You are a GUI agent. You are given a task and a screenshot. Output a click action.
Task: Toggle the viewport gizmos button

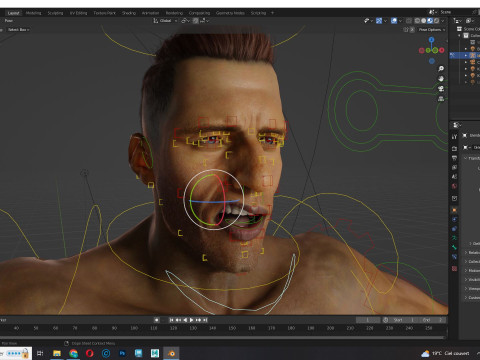[x=379, y=21]
